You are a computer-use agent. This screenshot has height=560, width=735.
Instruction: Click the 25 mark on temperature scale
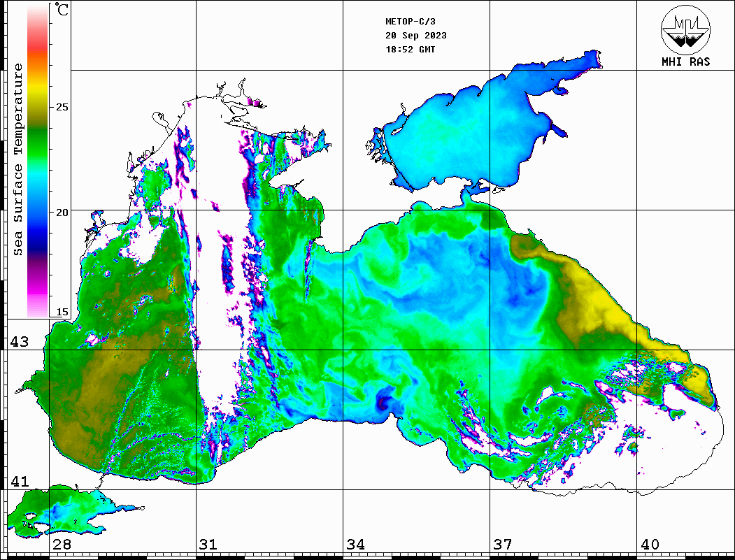[62, 107]
